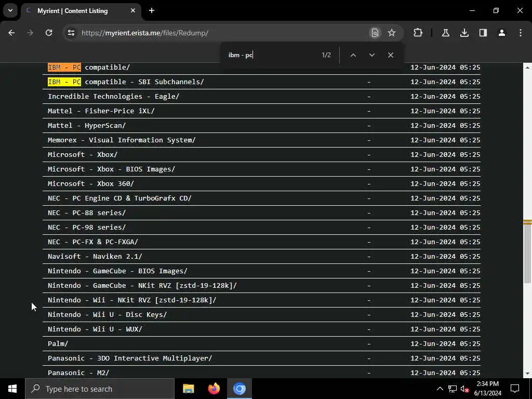
Task: Open the tab search dropdown arrow
Action: coord(10,10)
